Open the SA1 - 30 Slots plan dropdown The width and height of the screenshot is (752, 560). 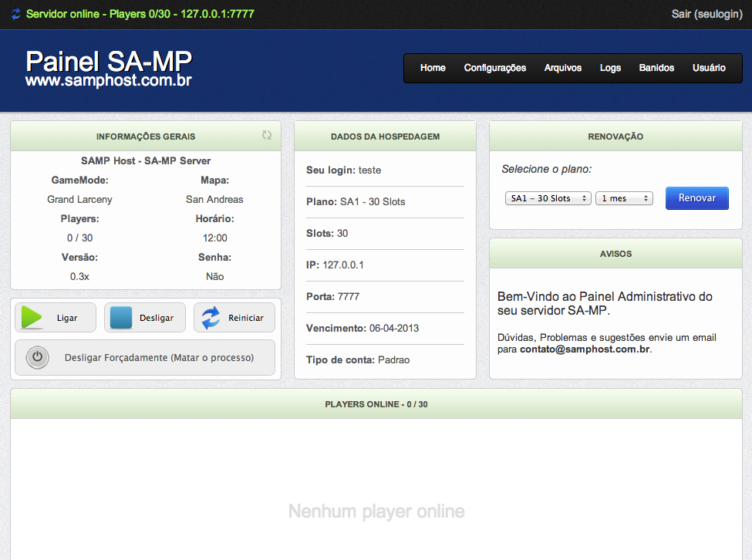(548, 198)
